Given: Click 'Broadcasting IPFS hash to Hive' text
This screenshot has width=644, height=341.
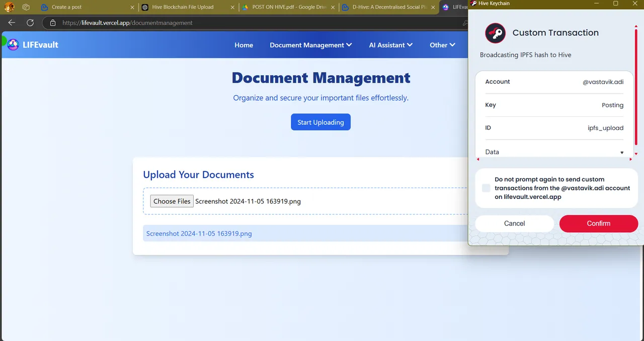Looking at the screenshot, I should click(526, 55).
